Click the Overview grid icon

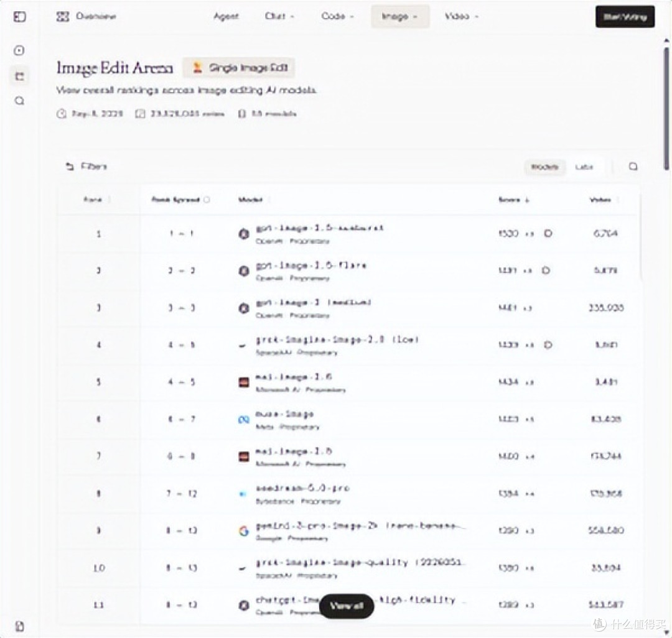pyautogui.click(x=63, y=17)
